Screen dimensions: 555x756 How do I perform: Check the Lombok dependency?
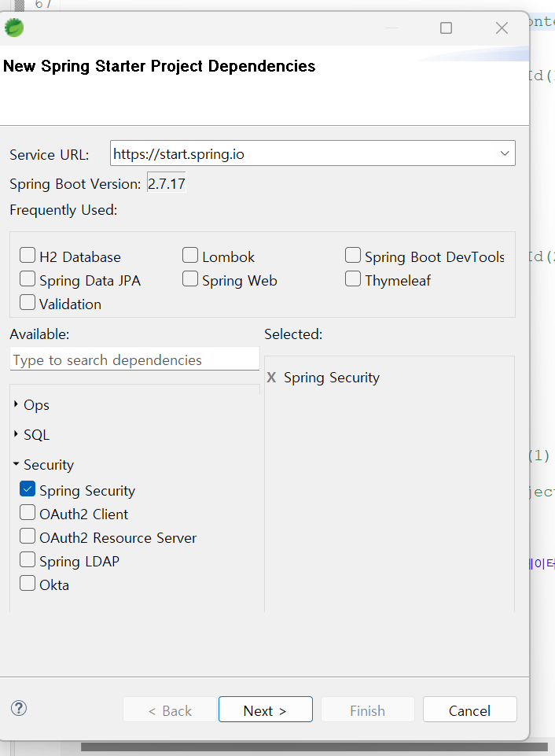[x=190, y=255]
